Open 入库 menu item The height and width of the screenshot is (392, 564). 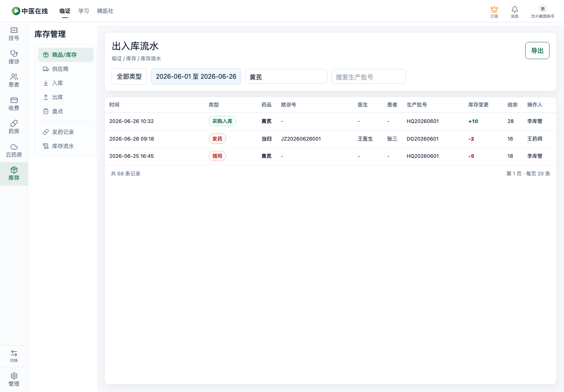(x=66, y=83)
